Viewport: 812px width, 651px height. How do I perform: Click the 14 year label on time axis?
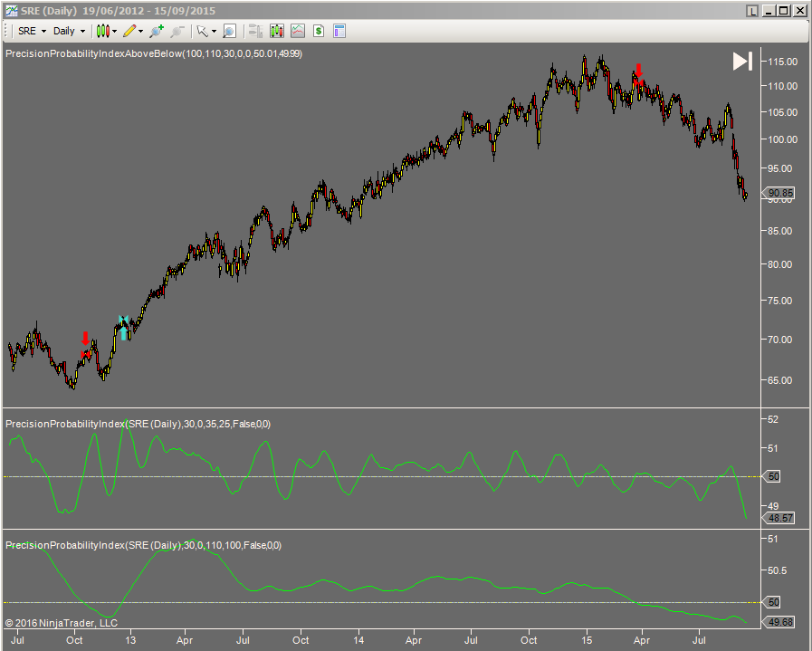358,640
